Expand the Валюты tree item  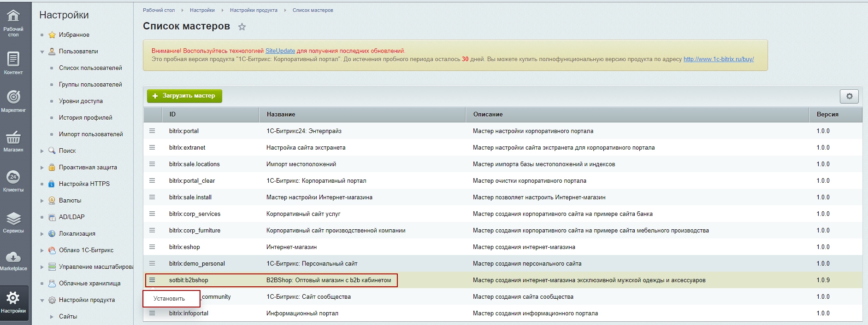(x=42, y=201)
